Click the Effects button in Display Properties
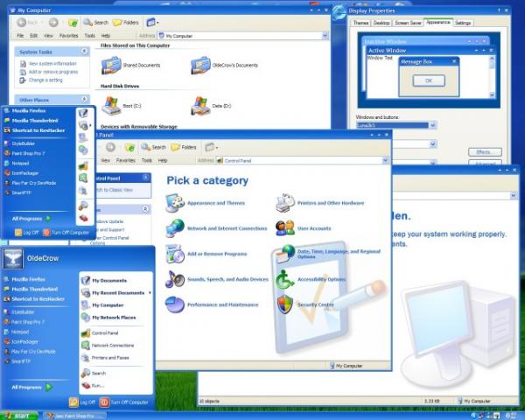 pos(485,152)
